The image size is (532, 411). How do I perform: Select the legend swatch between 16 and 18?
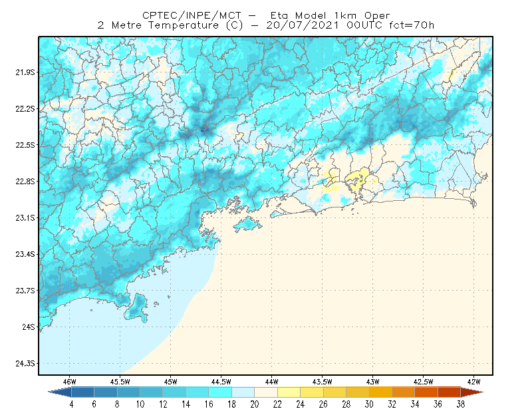point(220,392)
